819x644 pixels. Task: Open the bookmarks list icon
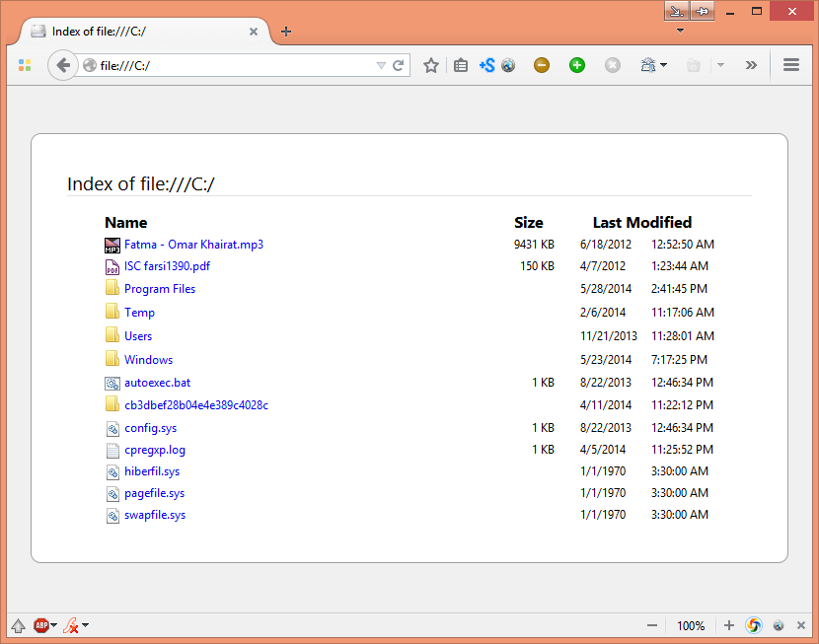[x=460, y=65]
